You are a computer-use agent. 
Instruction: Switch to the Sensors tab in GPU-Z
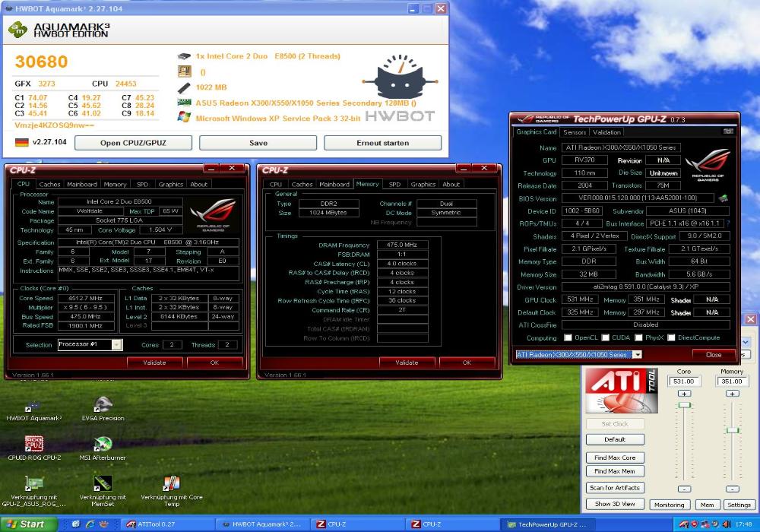click(x=575, y=131)
